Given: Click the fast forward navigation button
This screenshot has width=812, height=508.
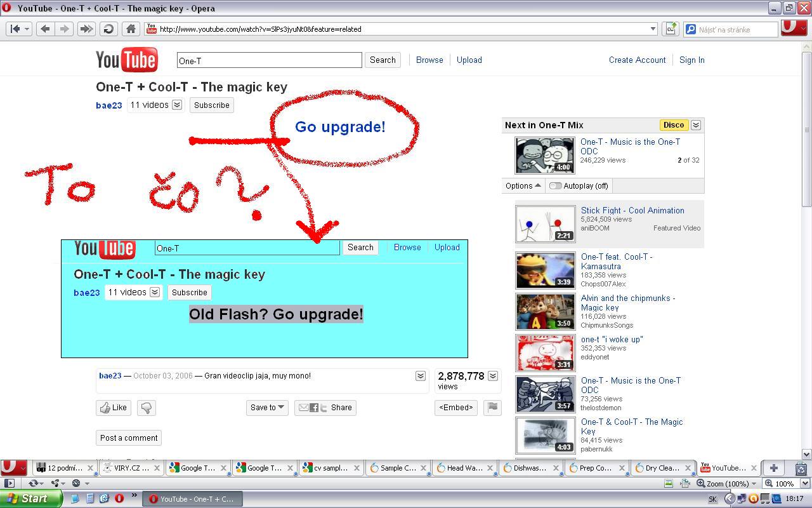Looking at the screenshot, I should pyautogui.click(x=86, y=29).
